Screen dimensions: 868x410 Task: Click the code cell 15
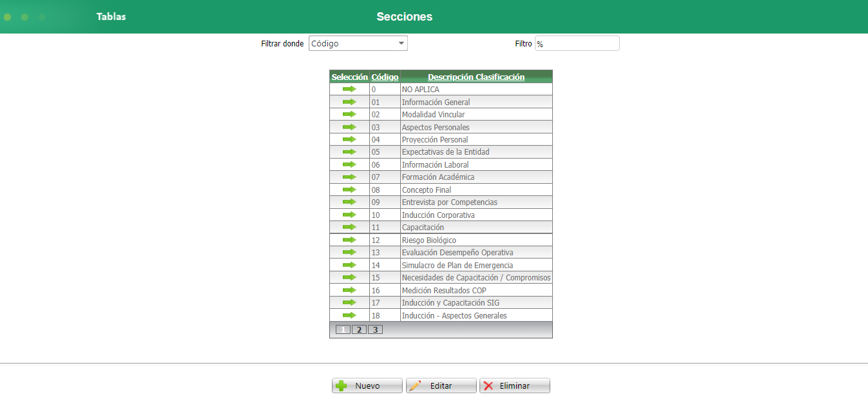(x=385, y=277)
